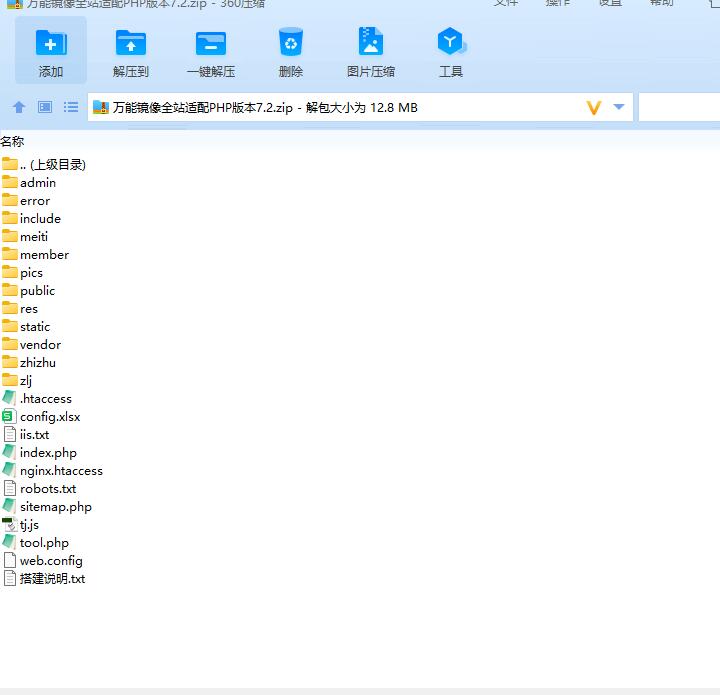Click the 一键解压 one-click extract icon
Screen dimensions: 720x695
(x=211, y=44)
